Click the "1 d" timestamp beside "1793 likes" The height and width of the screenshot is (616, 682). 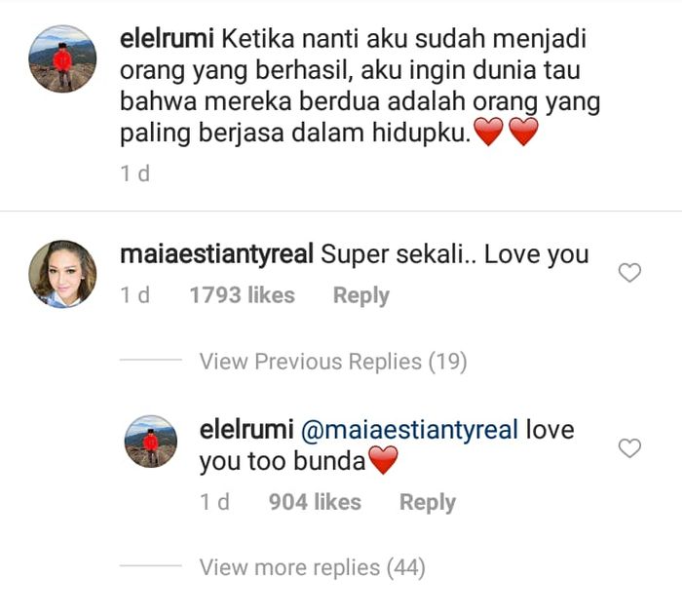click(135, 295)
